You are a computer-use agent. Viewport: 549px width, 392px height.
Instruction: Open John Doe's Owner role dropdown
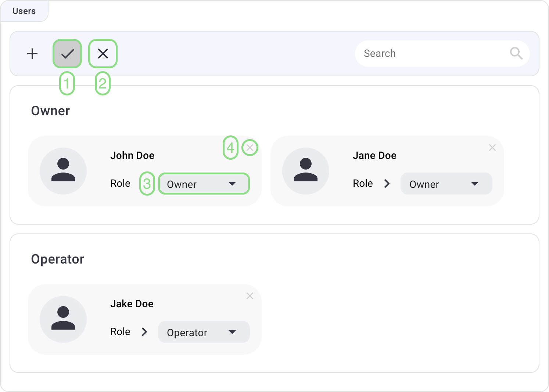coord(204,184)
